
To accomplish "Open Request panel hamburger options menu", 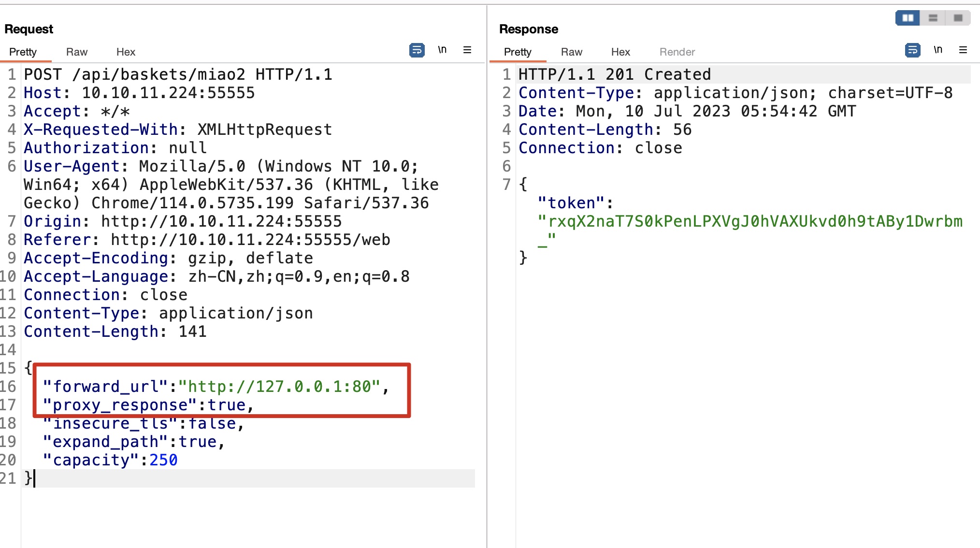I will coord(467,50).
